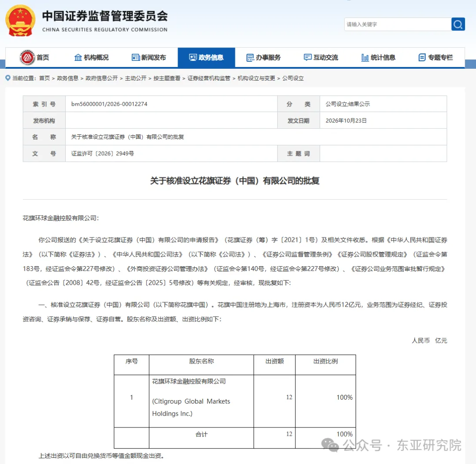
Task: Select the 政务信息 navigation tab
Action: pos(206,57)
